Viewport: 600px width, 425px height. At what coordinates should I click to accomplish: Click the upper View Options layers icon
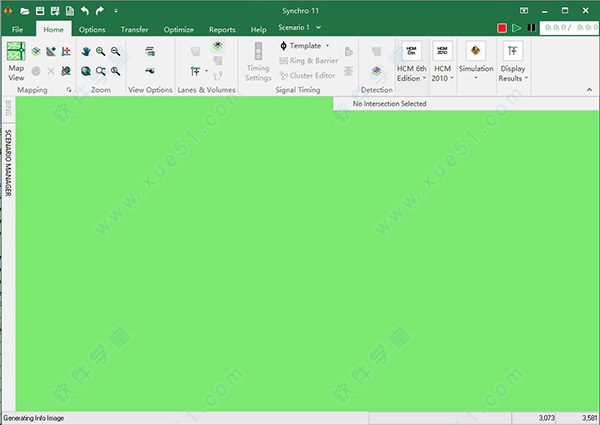click(150, 51)
